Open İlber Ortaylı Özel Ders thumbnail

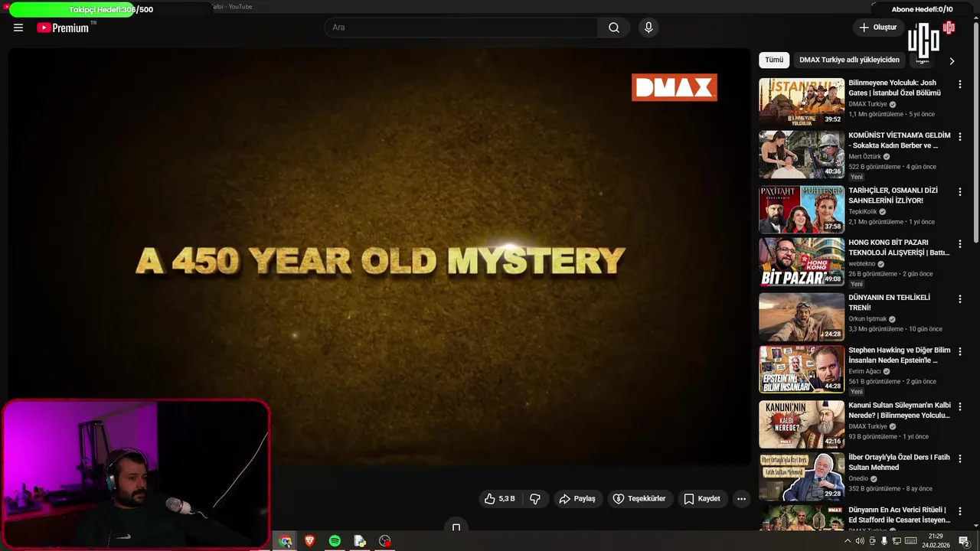(802, 476)
